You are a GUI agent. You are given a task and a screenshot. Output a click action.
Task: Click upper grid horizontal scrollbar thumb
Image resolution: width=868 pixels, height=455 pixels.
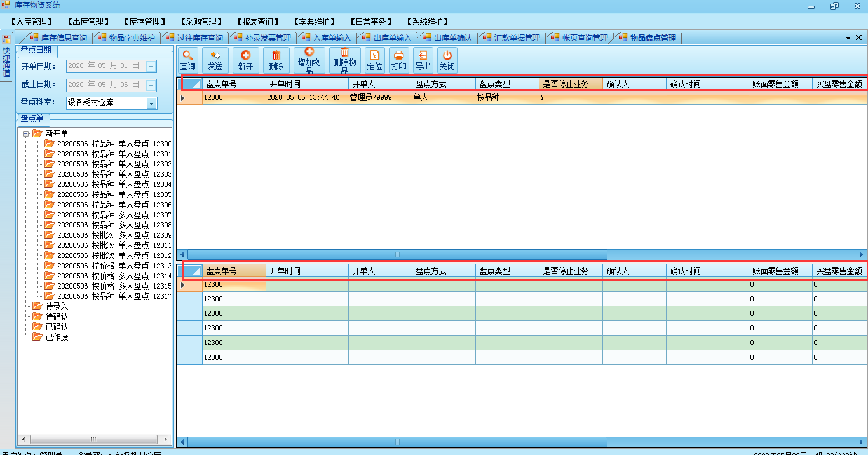tap(397, 254)
